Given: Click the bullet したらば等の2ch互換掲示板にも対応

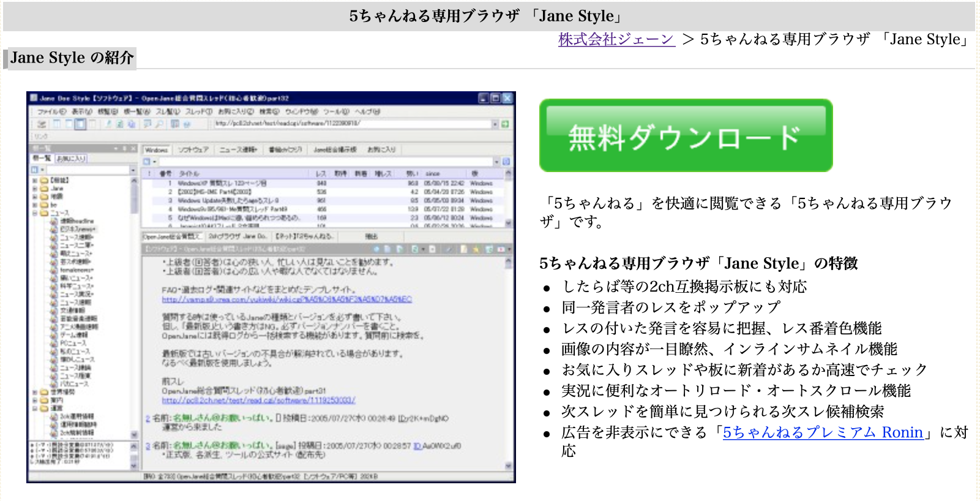Looking at the screenshot, I should (x=684, y=287).
